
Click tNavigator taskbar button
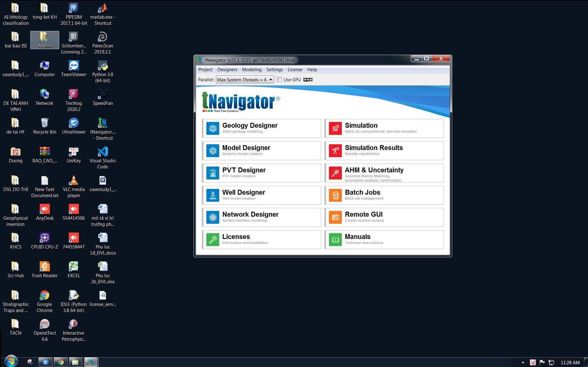90,362
